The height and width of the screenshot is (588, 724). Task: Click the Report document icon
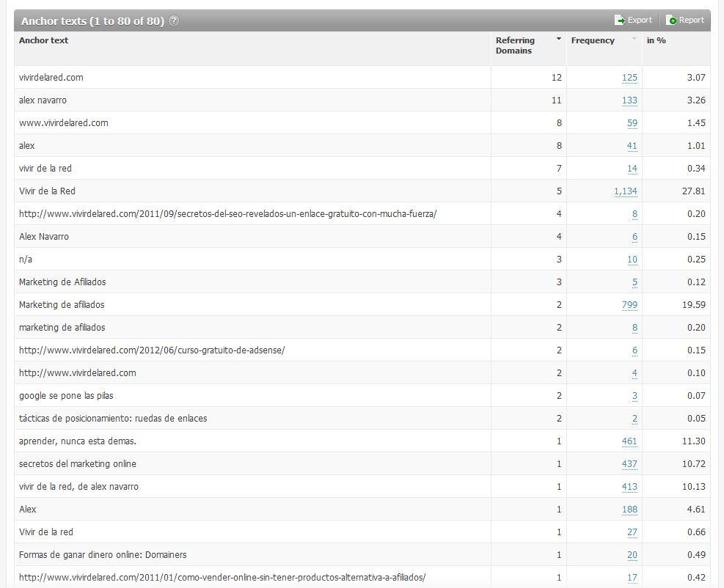(671, 21)
